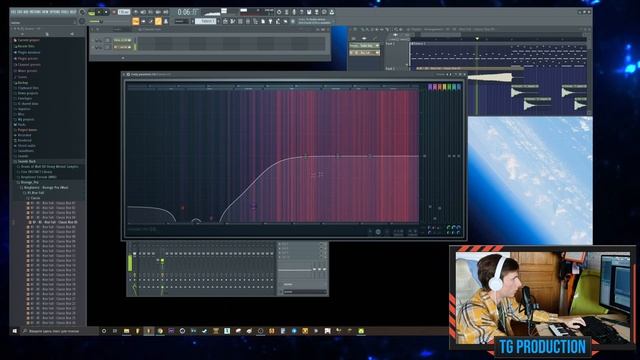Open the HELP menu in the menu bar
640x360 pixels.
point(73,12)
